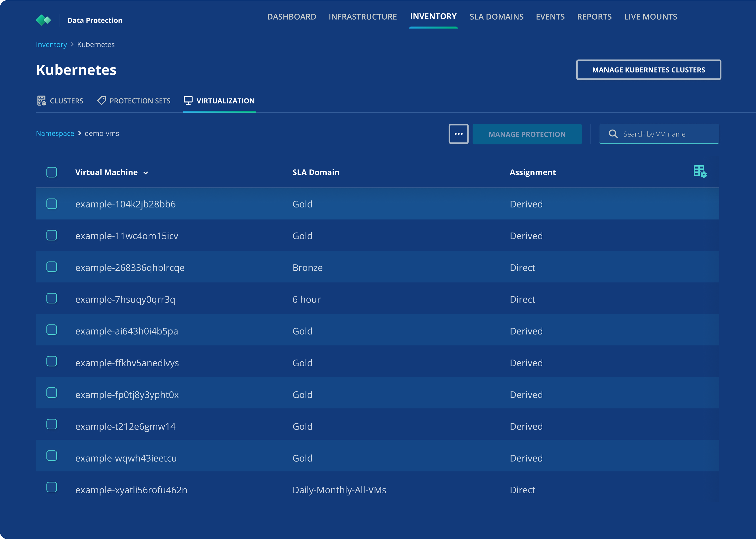
Task: Open VM example-104k2jb28bb6
Action: [x=125, y=204]
